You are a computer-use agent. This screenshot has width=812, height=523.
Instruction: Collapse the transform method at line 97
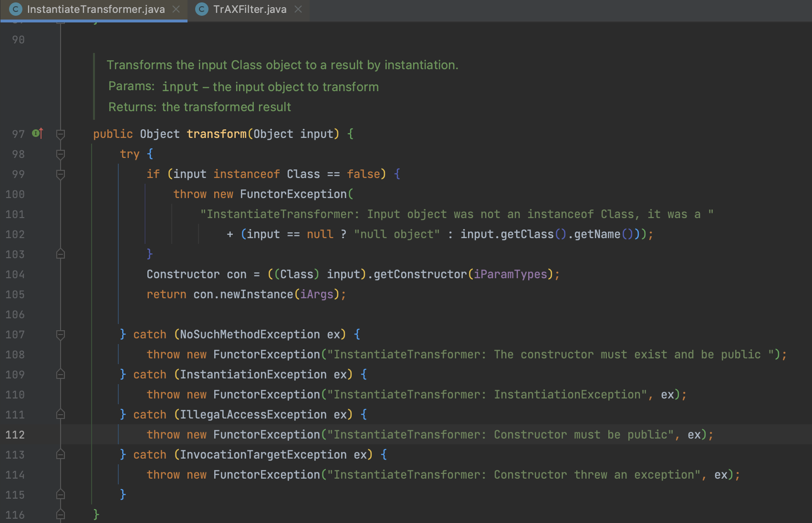[61, 134]
